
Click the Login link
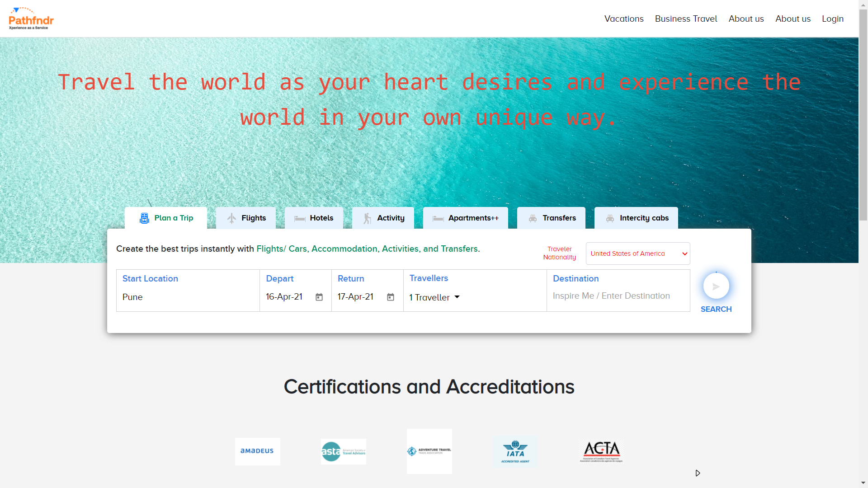(832, 19)
